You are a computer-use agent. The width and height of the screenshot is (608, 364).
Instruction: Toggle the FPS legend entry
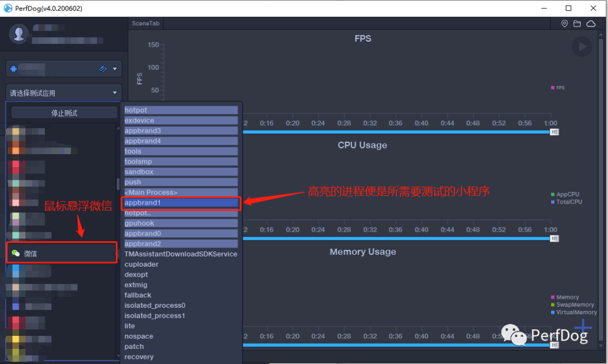(x=557, y=88)
